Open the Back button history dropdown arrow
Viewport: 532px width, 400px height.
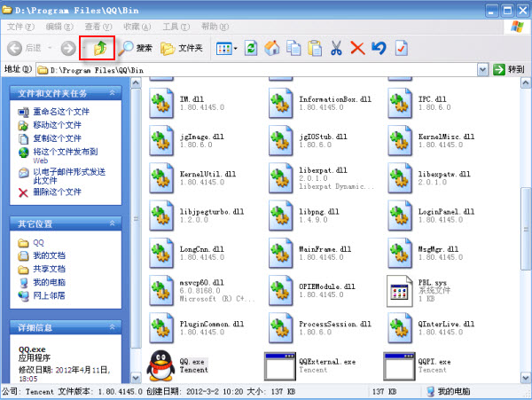[x=50, y=48]
